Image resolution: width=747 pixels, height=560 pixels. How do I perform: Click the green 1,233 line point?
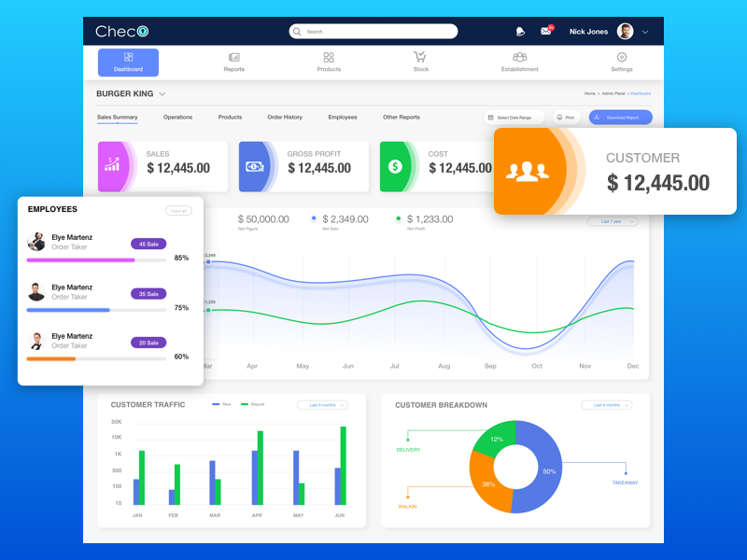tap(208, 311)
